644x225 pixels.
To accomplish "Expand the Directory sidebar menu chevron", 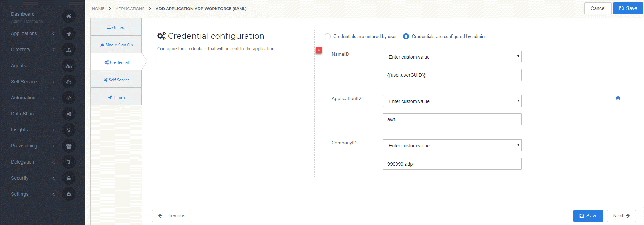I will click(53, 50).
